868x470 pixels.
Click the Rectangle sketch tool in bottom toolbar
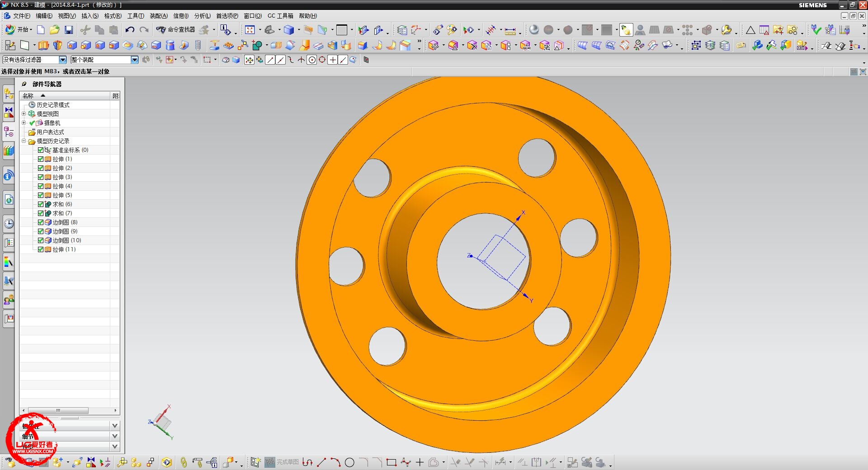tap(392, 462)
